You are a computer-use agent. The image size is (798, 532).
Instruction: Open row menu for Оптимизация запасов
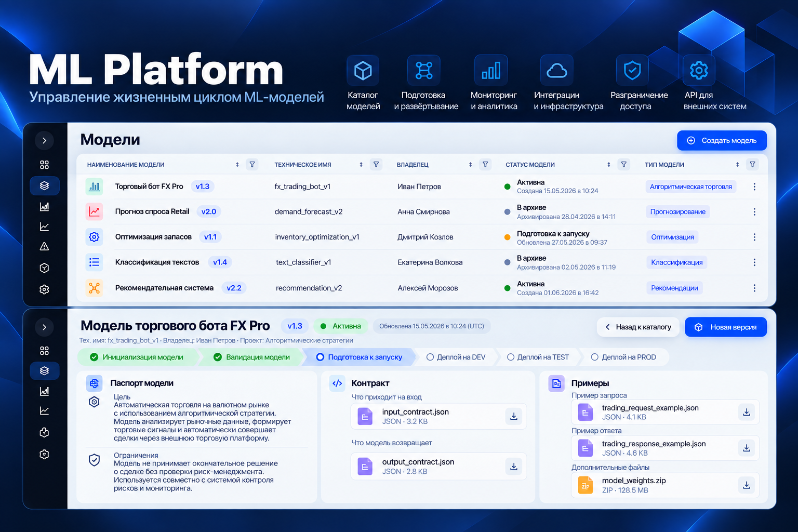754,237
